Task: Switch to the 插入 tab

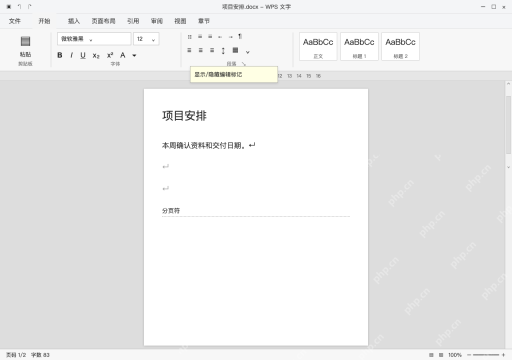Action: click(74, 21)
